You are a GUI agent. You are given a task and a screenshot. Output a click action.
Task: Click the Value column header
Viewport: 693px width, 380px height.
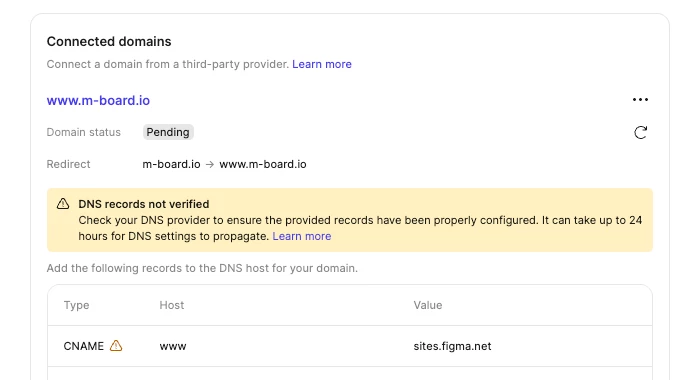click(x=428, y=305)
